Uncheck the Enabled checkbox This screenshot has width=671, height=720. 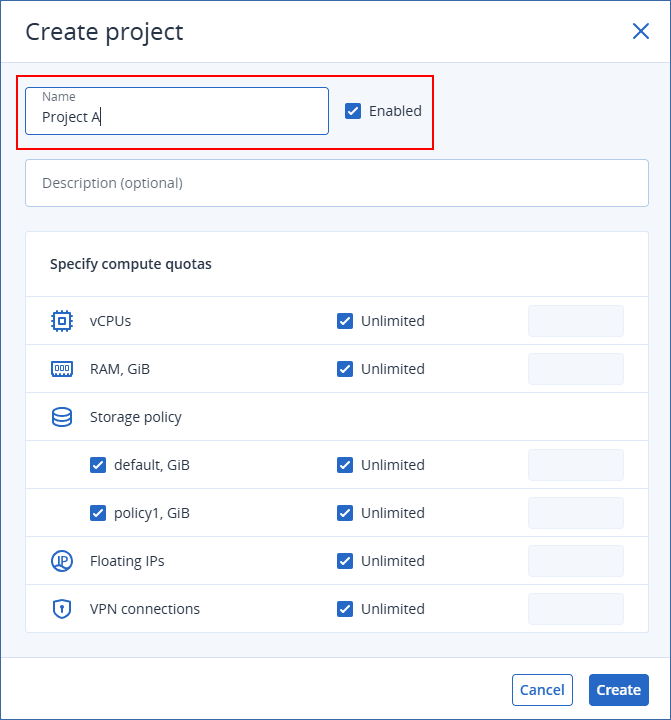tap(353, 111)
